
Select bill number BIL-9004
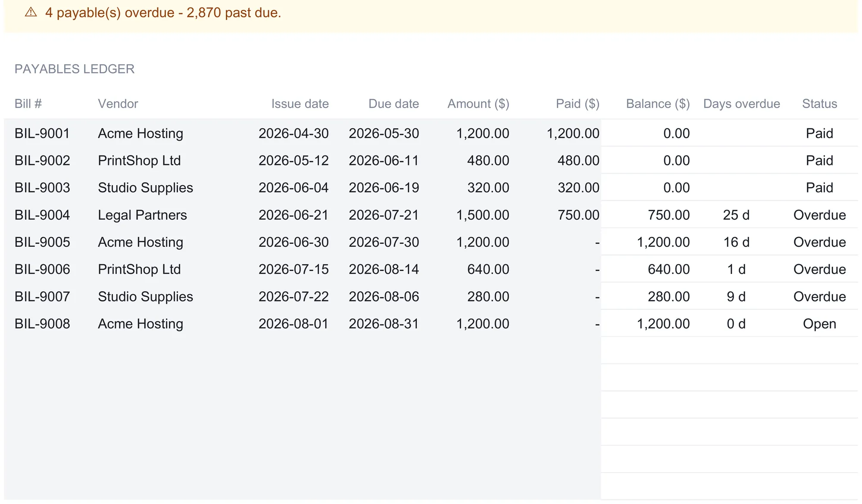click(42, 215)
